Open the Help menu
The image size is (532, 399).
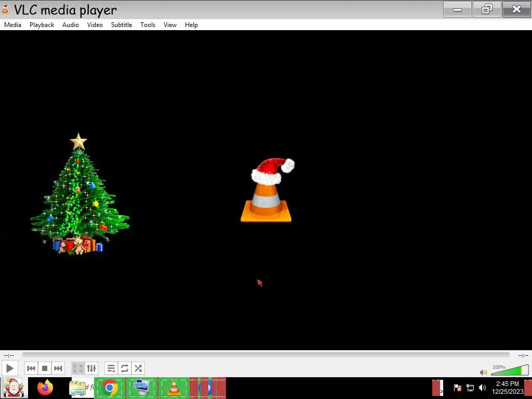[x=191, y=25]
